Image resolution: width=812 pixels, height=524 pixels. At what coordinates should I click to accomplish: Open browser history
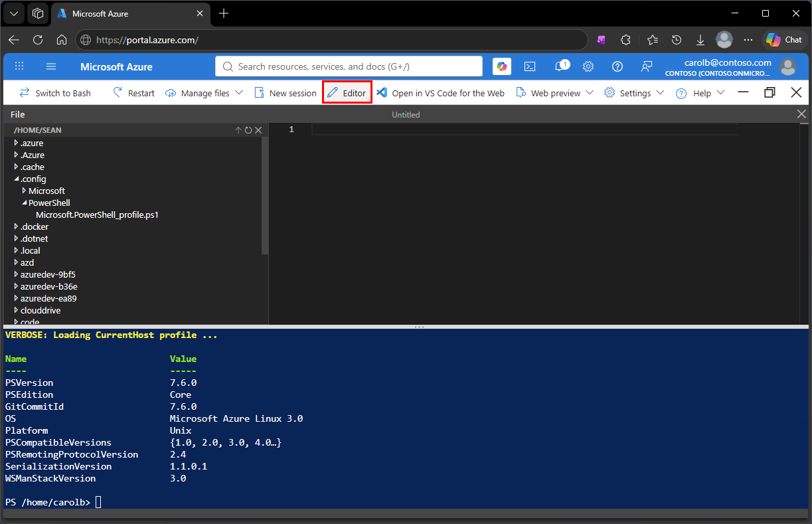[676, 40]
